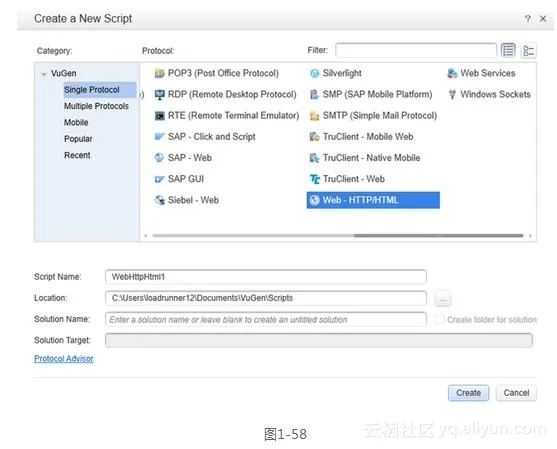Browse for script location folder

(443, 298)
